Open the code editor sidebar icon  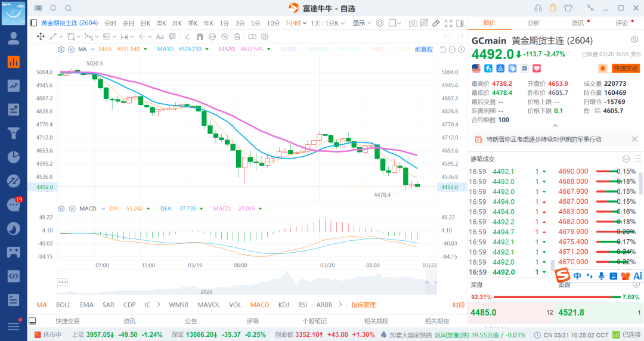[x=14, y=275]
